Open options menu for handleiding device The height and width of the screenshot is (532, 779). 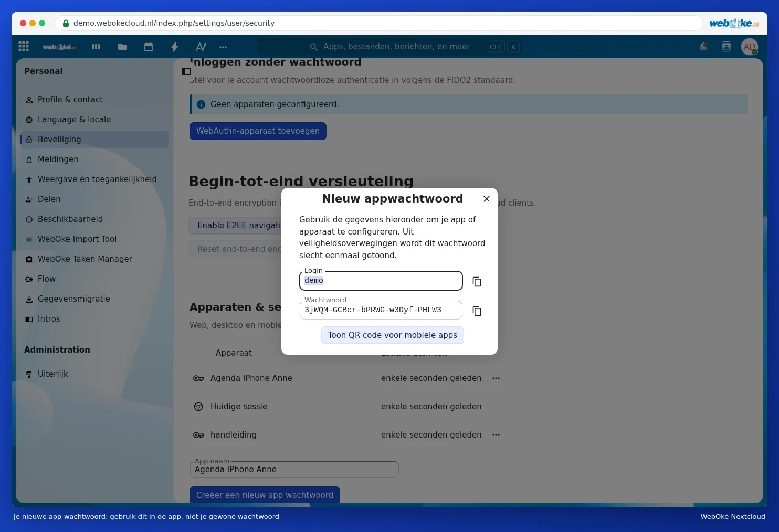click(496, 435)
